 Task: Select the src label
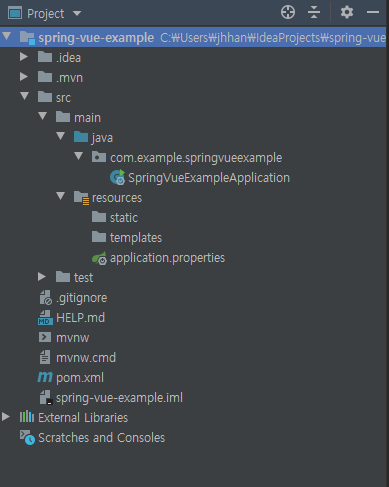(x=63, y=98)
